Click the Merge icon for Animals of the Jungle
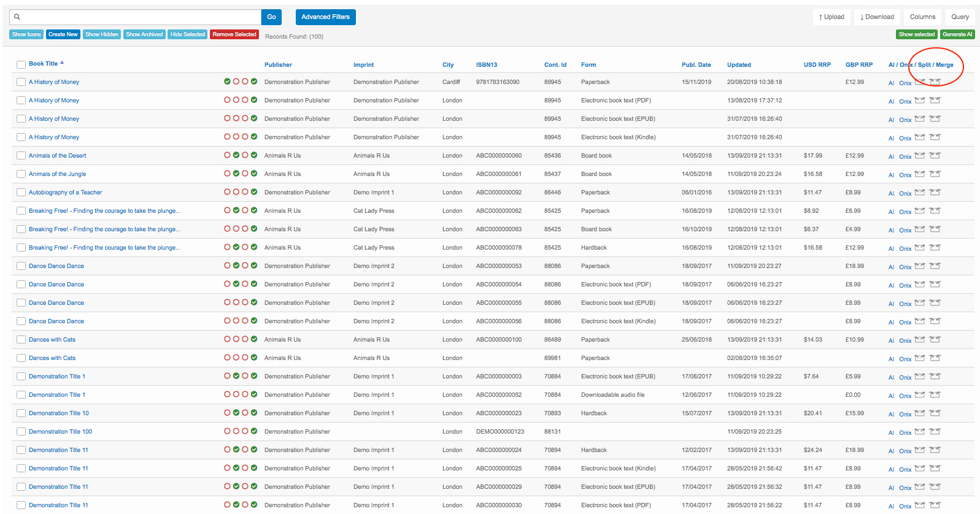The height and width of the screenshot is (514, 980). pos(935,174)
